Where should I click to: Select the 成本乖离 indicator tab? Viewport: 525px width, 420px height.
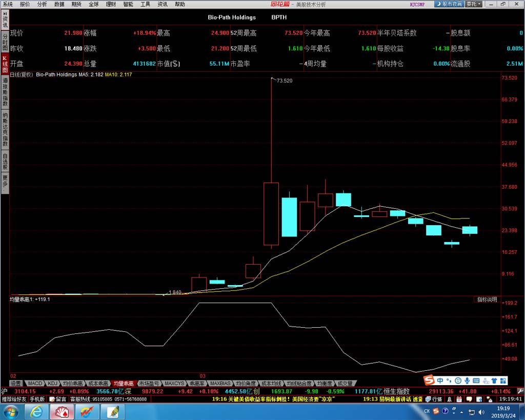pyautogui.click(x=98, y=383)
